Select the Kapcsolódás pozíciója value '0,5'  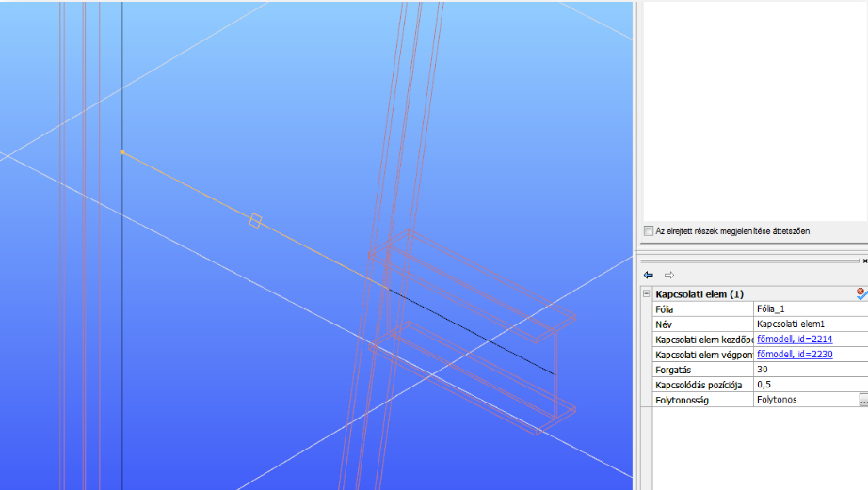[x=811, y=385]
